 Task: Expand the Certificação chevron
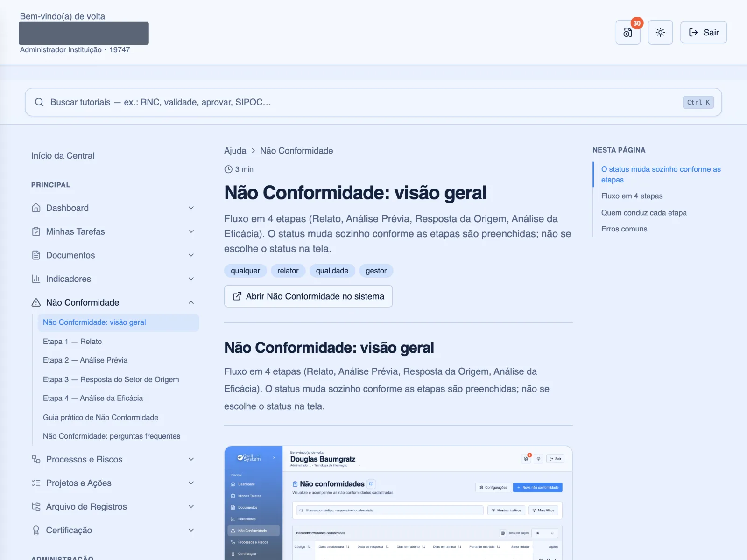(191, 530)
